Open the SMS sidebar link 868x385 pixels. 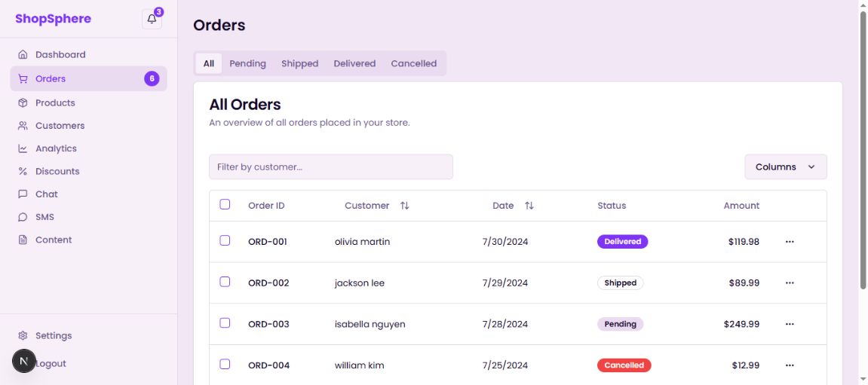(44, 217)
